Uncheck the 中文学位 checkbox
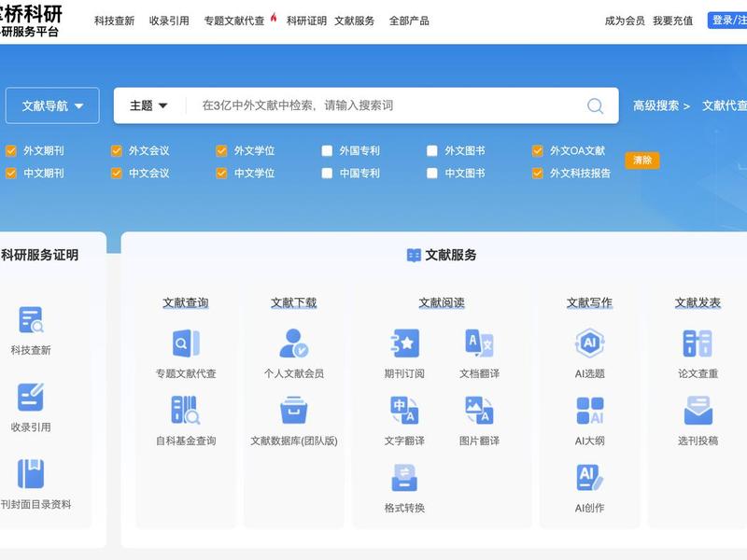 221,174
